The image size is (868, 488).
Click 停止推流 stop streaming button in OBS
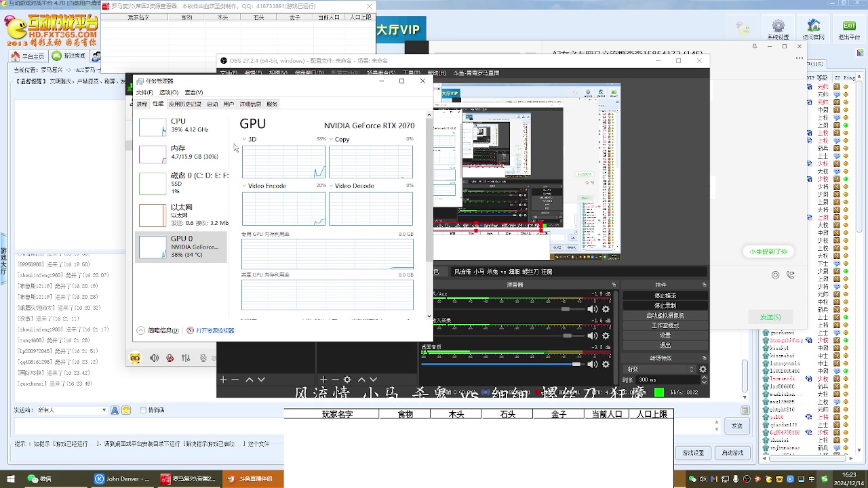click(x=665, y=296)
